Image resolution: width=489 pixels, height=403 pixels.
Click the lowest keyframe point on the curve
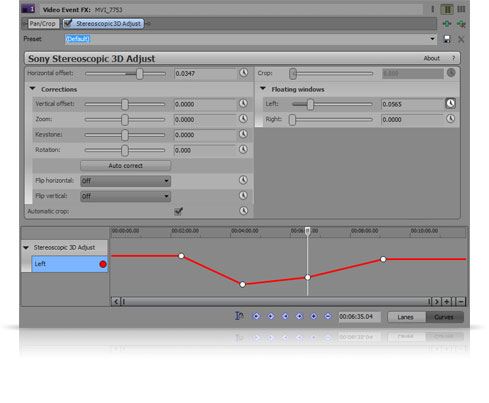click(243, 284)
